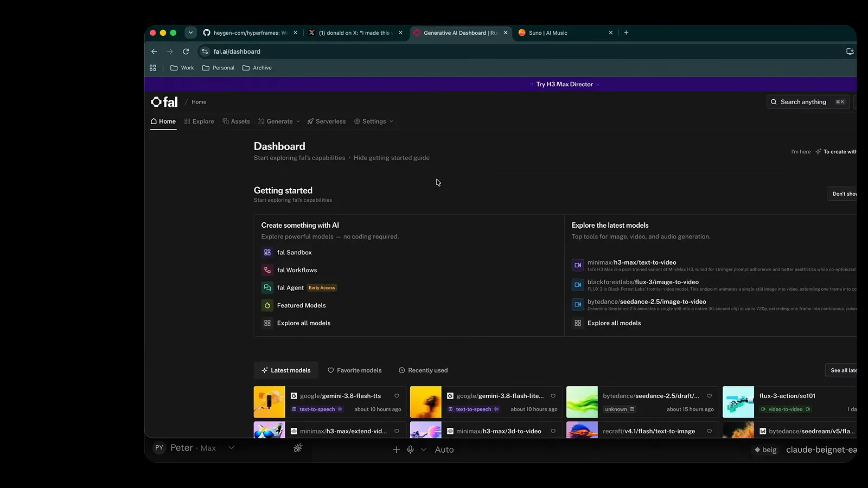Switch to Latest models tab
Viewport: 868px width, 488px height.
click(x=286, y=370)
